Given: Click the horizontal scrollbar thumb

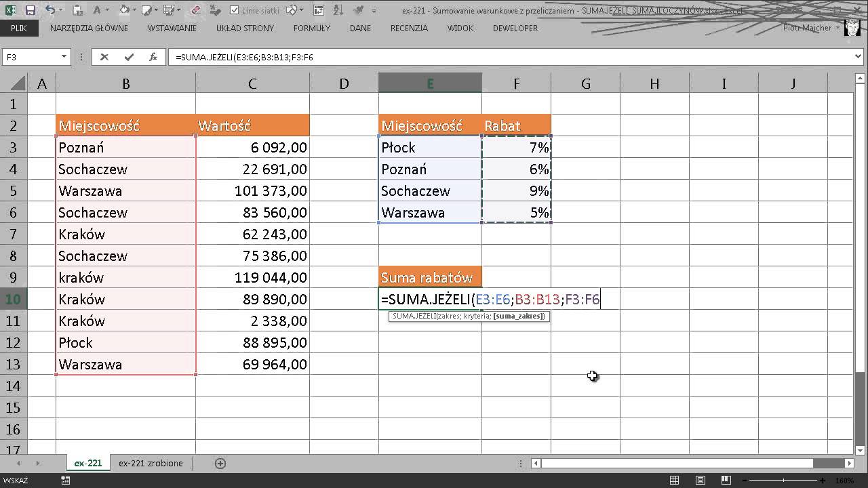Looking at the screenshot, I should pos(678,464).
